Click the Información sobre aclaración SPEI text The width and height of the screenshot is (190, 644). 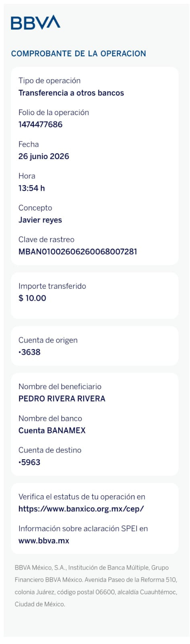point(83,528)
